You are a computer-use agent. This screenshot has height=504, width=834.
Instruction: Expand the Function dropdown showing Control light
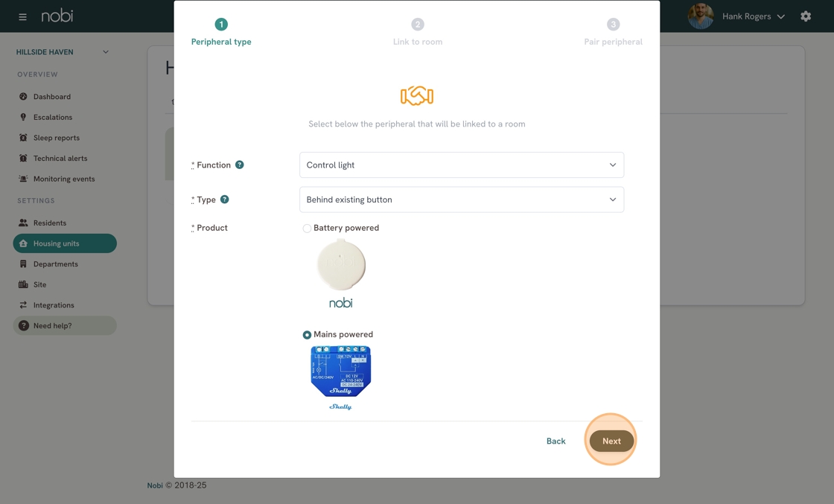tap(462, 165)
